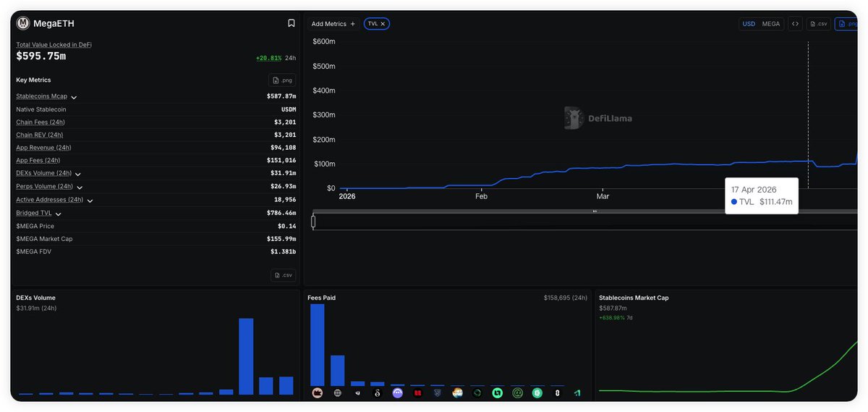This screenshot has width=868, height=412.
Task: Click the purple round-face protocol icon
Action: 398,393
